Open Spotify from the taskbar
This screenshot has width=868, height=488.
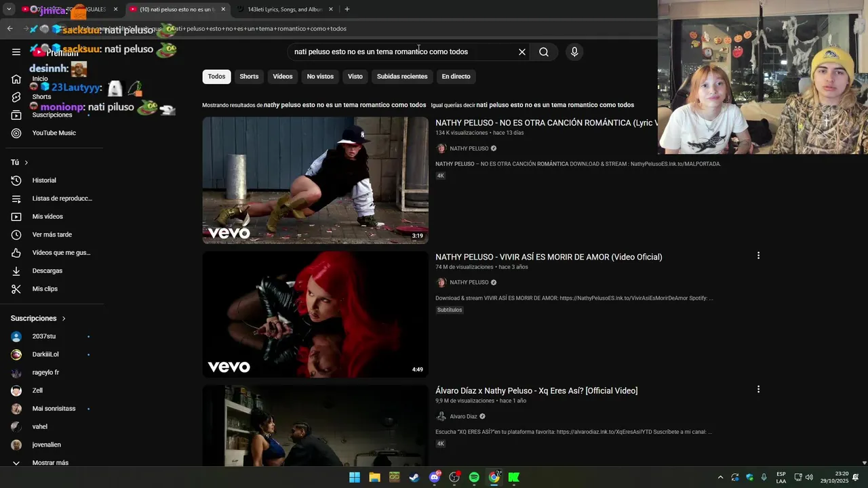click(x=474, y=477)
